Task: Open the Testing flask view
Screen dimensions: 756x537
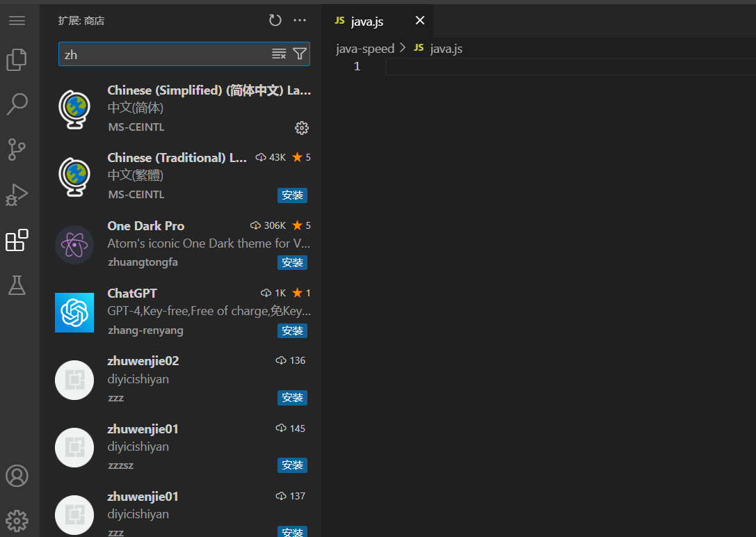Action: pyautogui.click(x=17, y=285)
